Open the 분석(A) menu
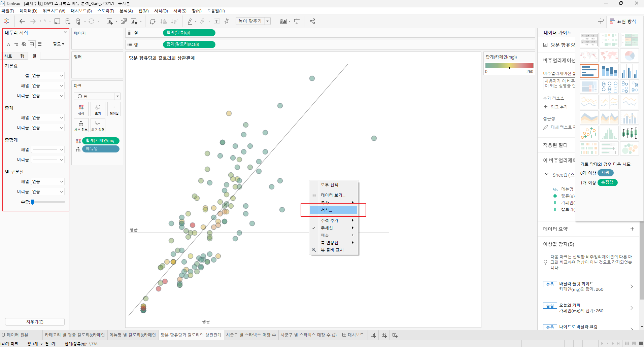This screenshot has width=644, height=347. [126, 11]
